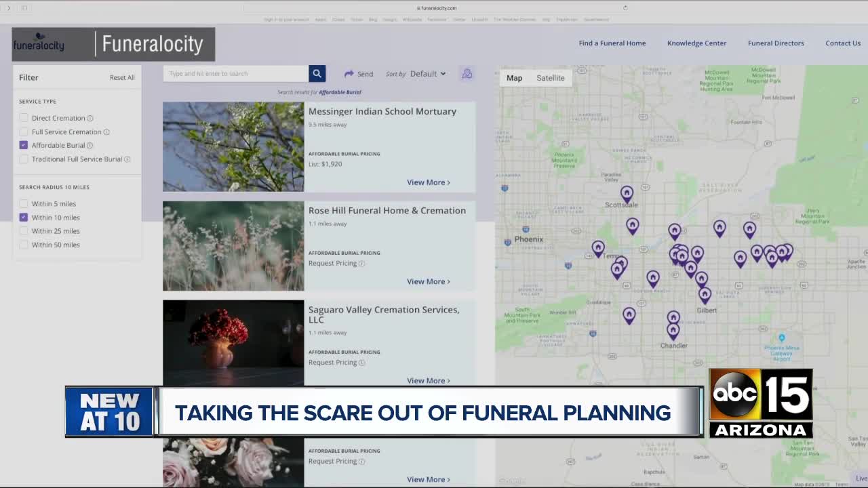The height and width of the screenshot is (488, 868).
Task: Click the Phoenix-Mesa Gateway Airport marker
Action: 781,338
